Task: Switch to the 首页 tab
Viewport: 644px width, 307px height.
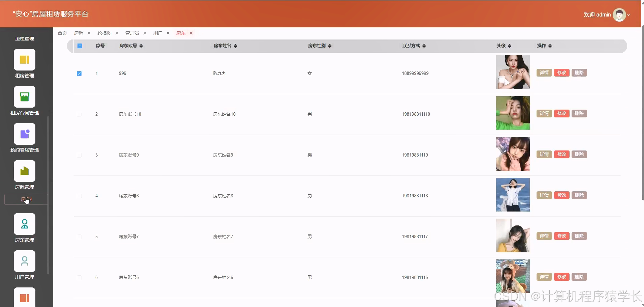Action: (62, 33)
